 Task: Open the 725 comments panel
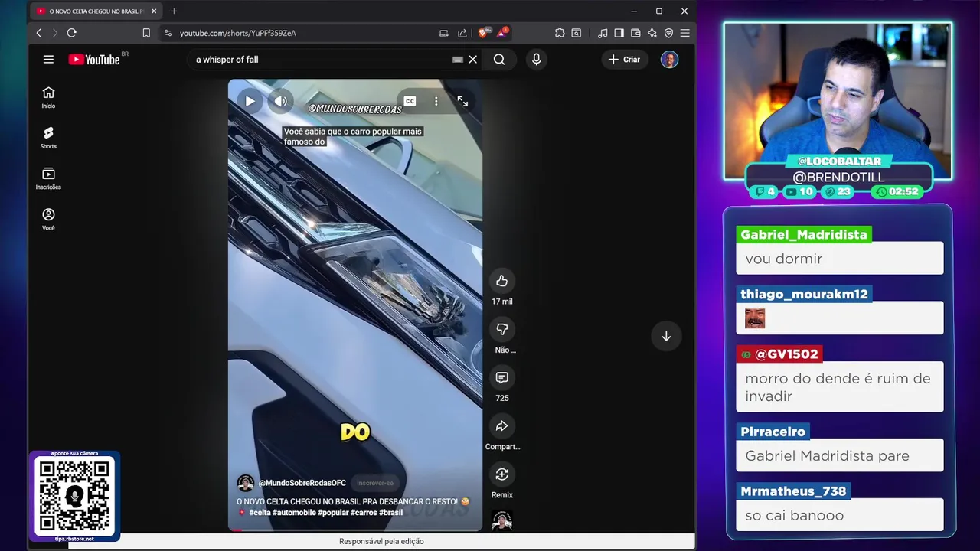(501, 377)
